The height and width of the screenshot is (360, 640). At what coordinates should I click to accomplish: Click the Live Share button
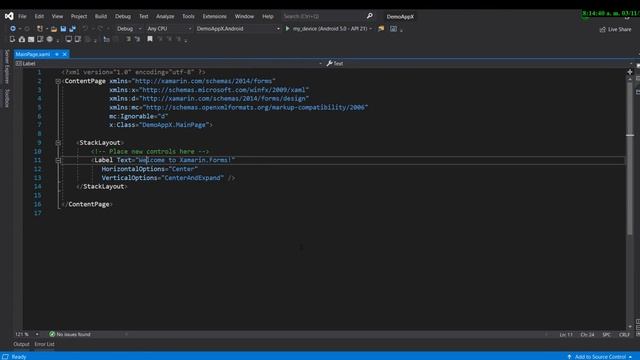[x=616, y=29]
